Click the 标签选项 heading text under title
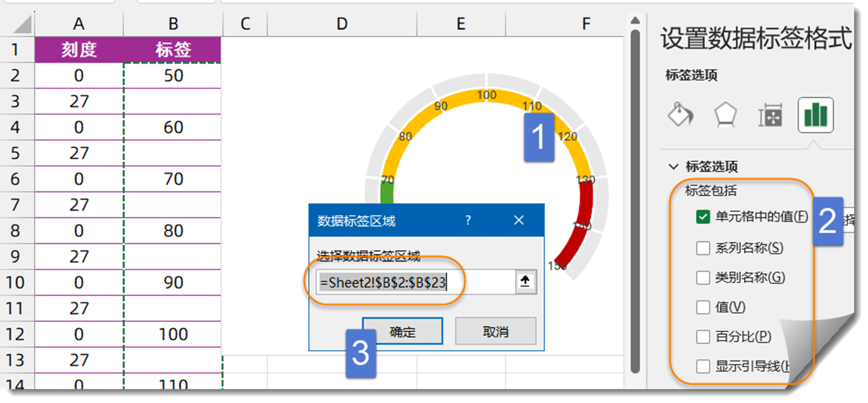Viewport: 868px width, 403px height. point(691,75)
